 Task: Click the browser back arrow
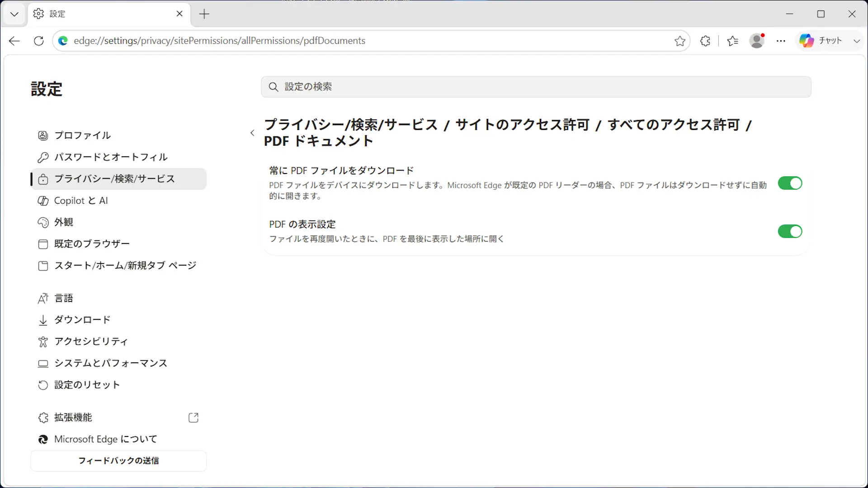point(14,41)
